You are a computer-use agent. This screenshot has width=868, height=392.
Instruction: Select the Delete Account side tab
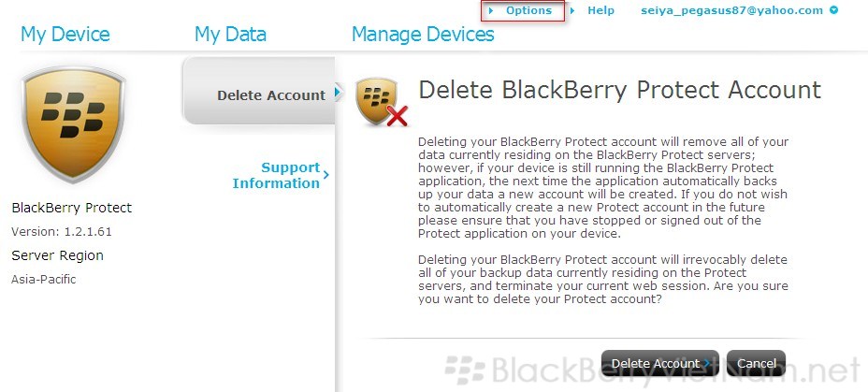click(270, 94)
